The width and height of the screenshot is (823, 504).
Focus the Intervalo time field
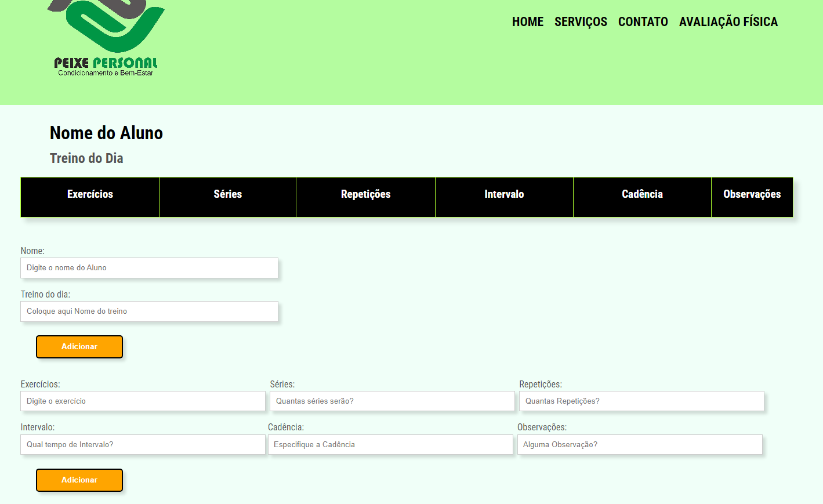point(143,445)
